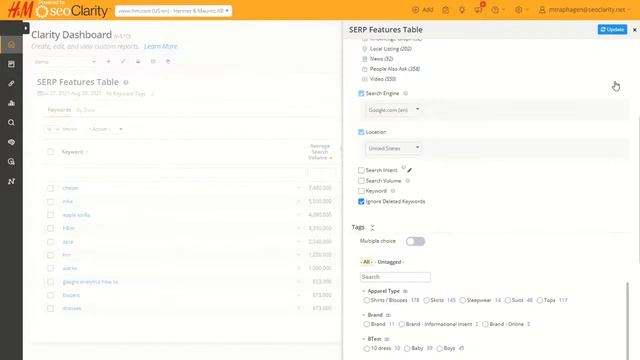640x360 pixels.
Task: Click the tags list vertical scrollbar
Action: pyautogui.click(x=627, y=321)
